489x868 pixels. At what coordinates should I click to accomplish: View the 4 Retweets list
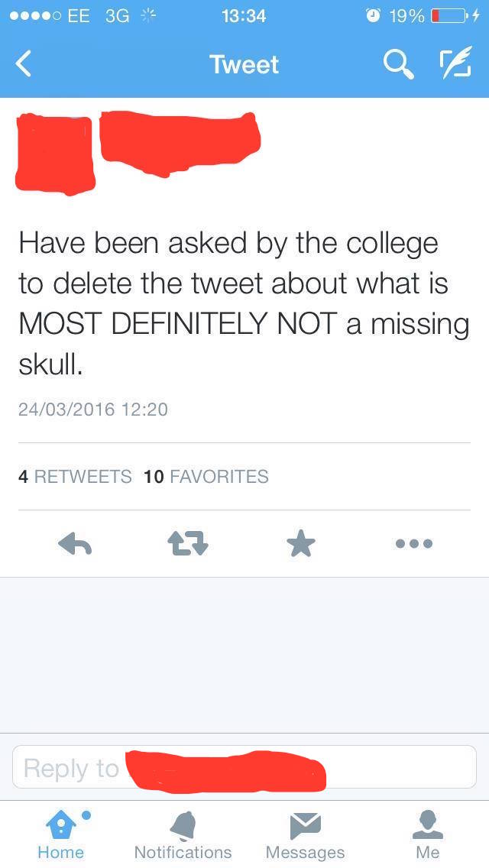[75, 476]
